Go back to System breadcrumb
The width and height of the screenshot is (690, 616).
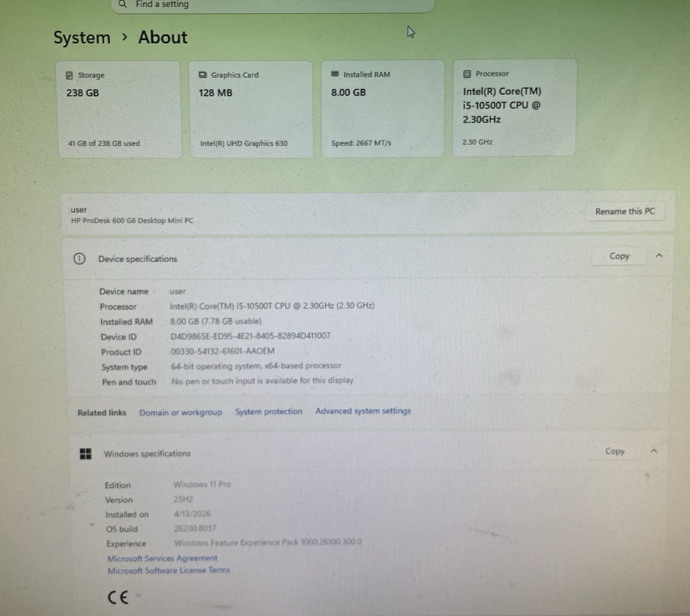click(x=82, y=38)
